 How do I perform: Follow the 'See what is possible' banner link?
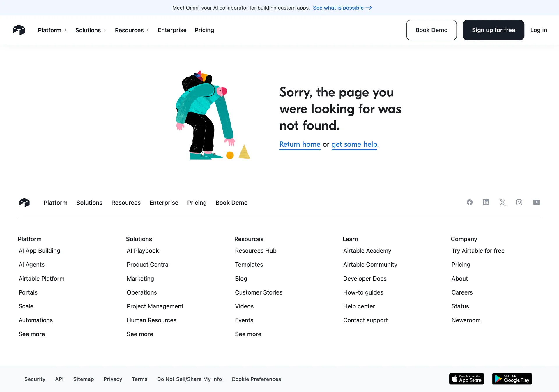342,8
